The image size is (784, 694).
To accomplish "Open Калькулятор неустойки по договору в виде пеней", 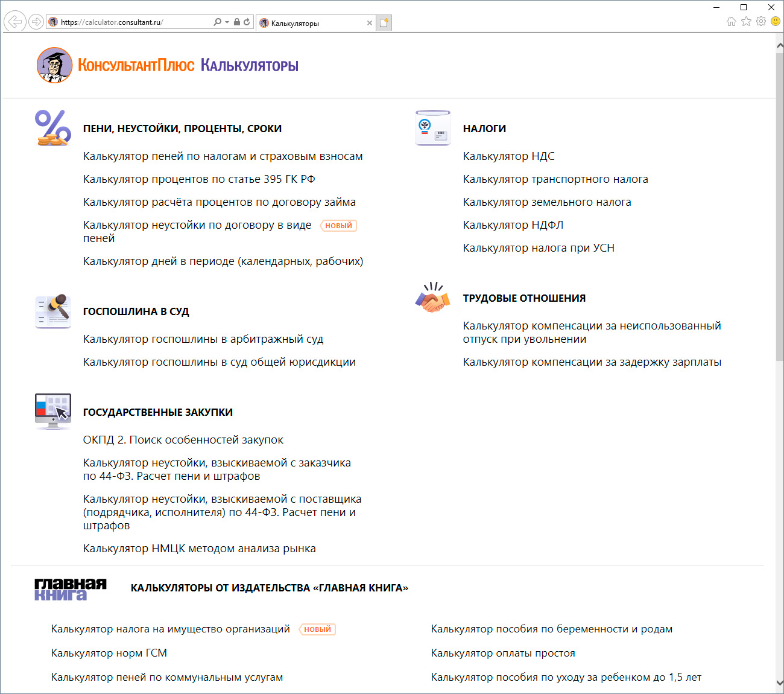I will coord(197,231).
